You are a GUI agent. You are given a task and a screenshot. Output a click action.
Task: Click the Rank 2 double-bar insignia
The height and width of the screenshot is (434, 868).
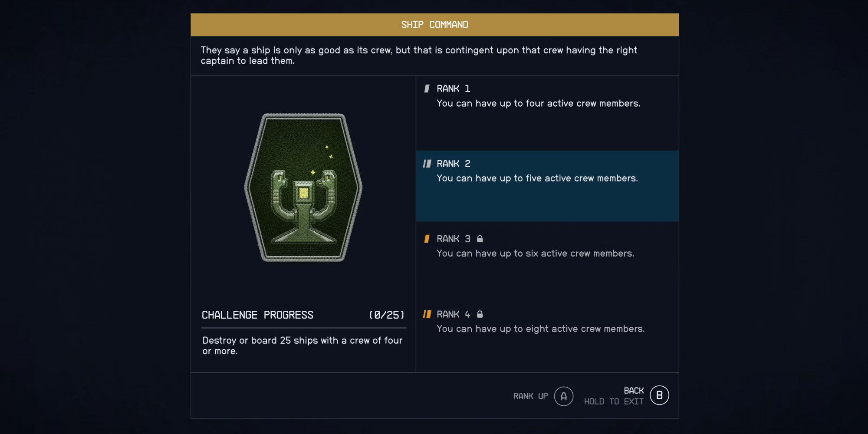[x=427, y=164]
